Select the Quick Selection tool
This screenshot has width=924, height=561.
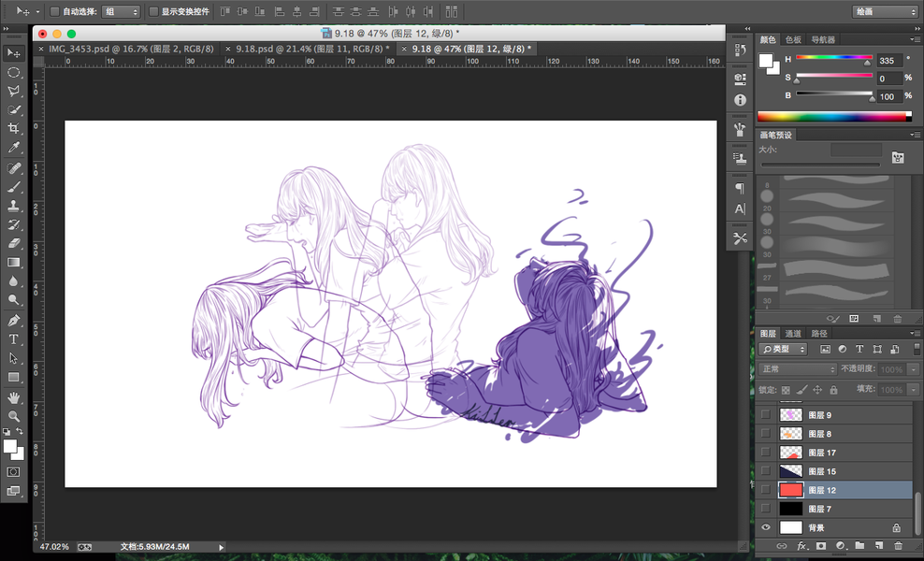point(13,109)
